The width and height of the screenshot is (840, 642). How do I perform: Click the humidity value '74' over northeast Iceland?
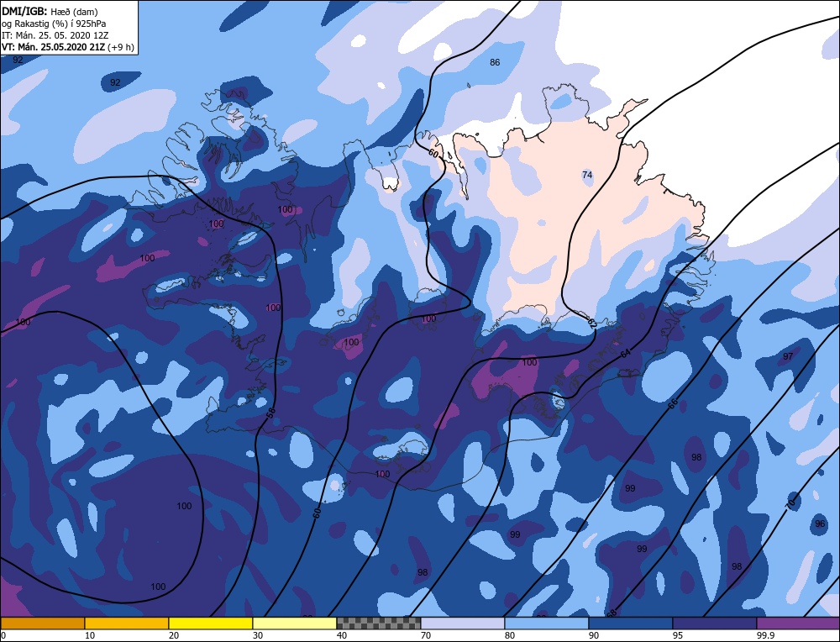click(587, 175)
